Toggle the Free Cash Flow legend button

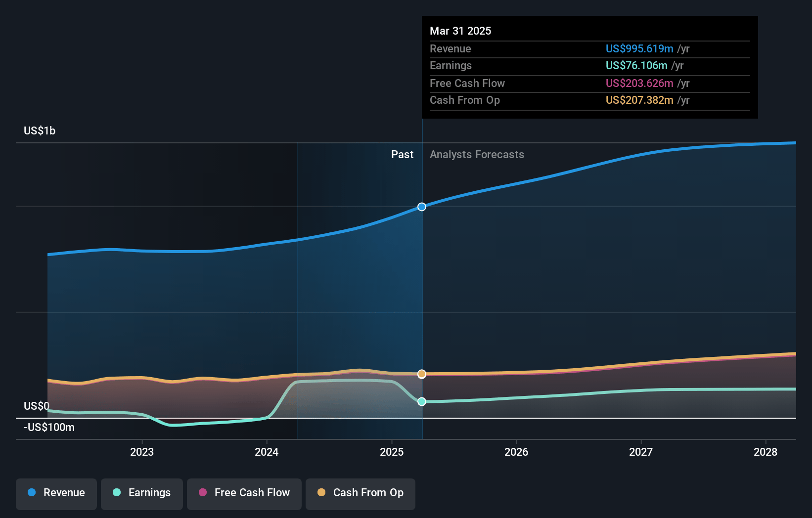coord(244,494)
